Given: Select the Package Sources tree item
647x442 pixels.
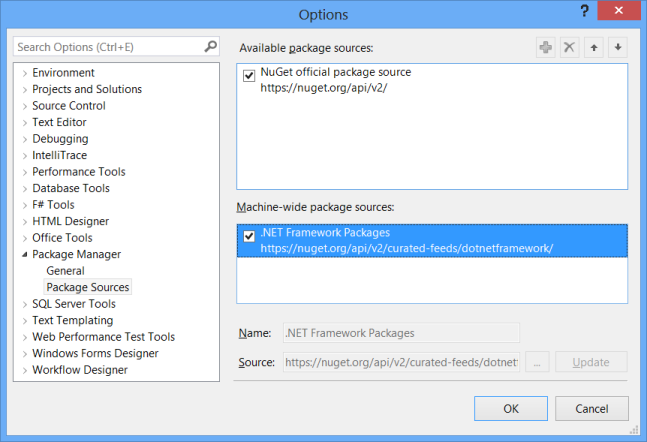Looking at the screenshot, I should 88,287.
